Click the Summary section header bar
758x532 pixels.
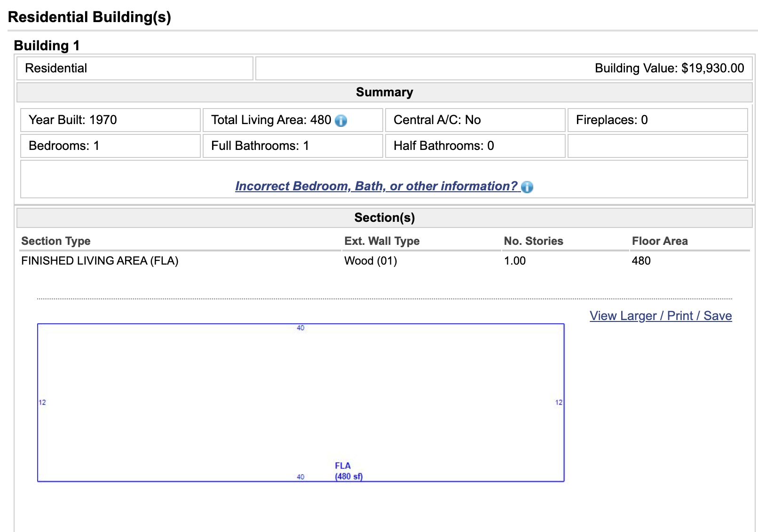(384, 92)
